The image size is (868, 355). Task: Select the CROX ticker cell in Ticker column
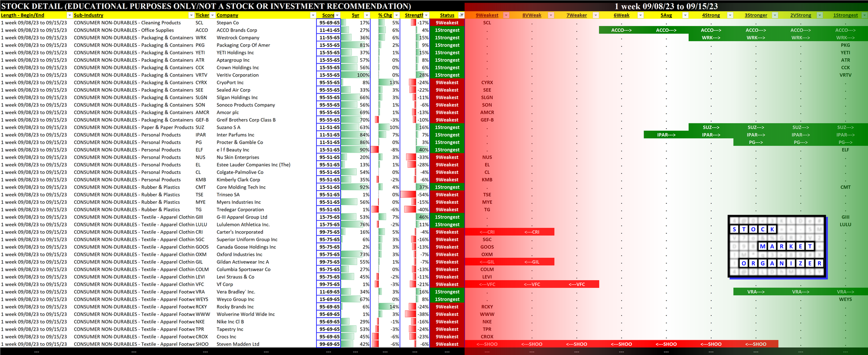[205, 337]
